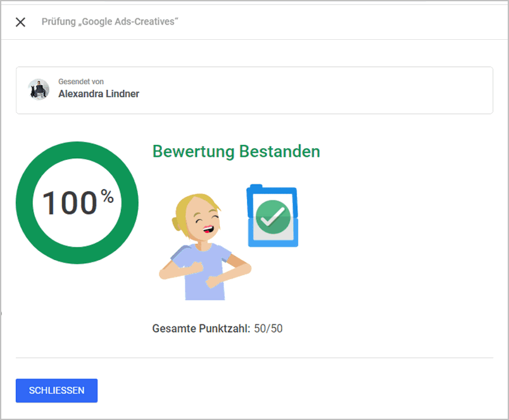Click the green checkmark circle icon
The image size is (509, 420).
click(x=273, y=217)
